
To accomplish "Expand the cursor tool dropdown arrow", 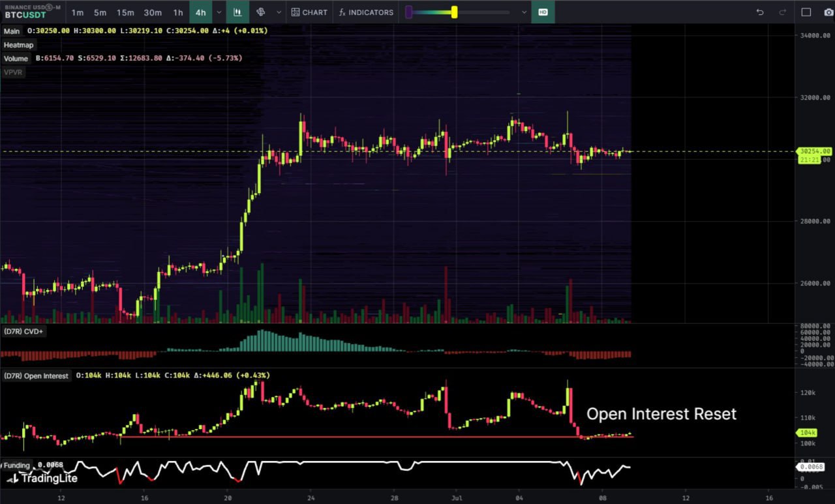I will coord(279,12).
